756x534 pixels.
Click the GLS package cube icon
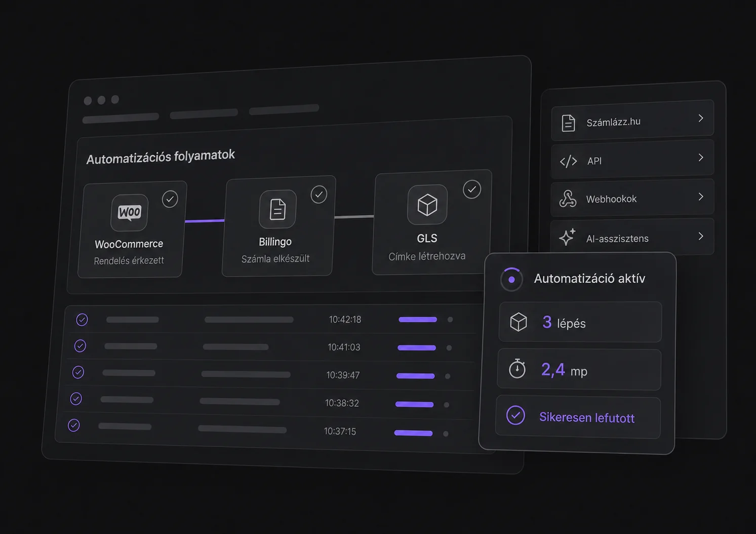pyautogui.click(x=427, y=205)
